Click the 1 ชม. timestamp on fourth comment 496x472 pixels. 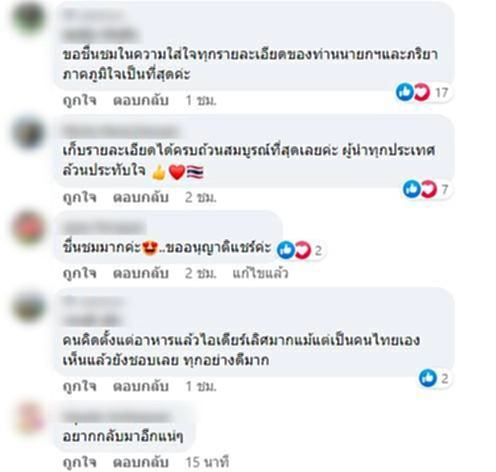click(201, 386)
